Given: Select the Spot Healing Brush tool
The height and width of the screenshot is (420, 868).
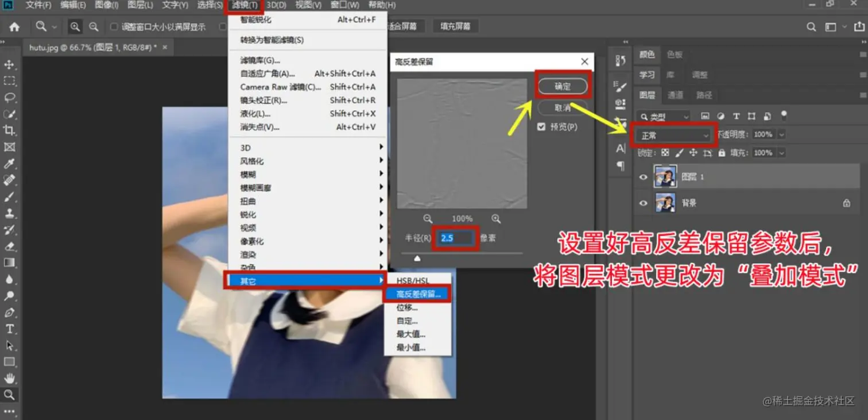Looking at the screenshot, I should tap(10, 180).
